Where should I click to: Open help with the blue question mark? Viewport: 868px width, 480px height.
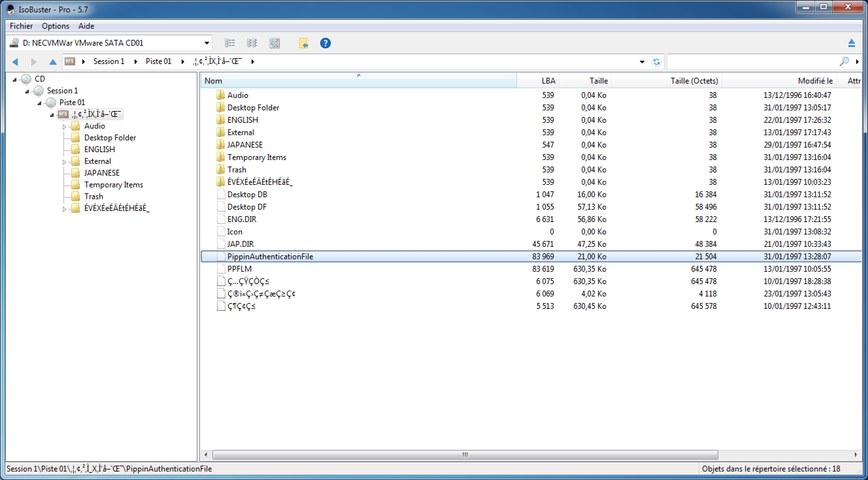tap(325, 43)
